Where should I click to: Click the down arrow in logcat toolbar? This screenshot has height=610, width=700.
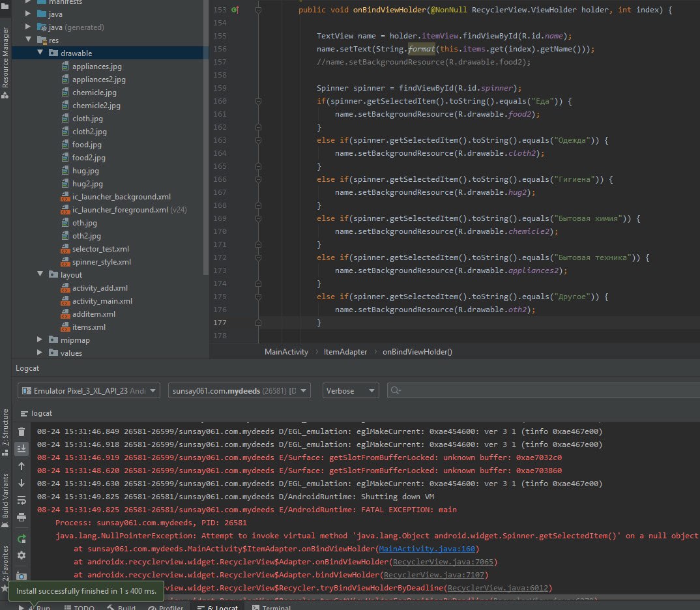[22, 483]
